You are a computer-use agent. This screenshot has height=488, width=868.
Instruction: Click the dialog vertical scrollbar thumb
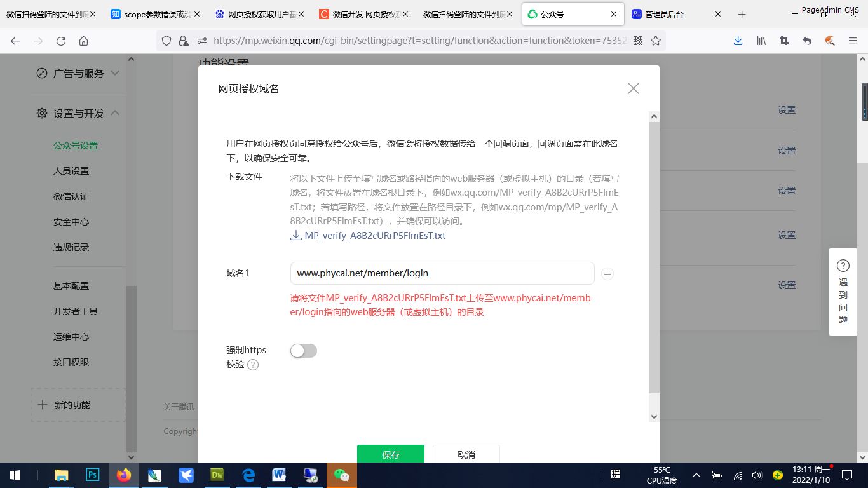click(x=654, y=257)
